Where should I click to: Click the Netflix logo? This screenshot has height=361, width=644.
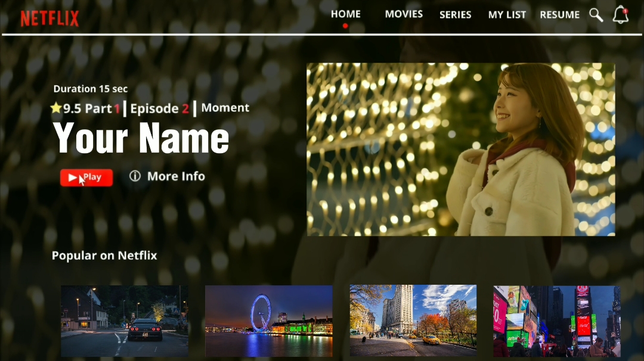(x=49, y=18)
